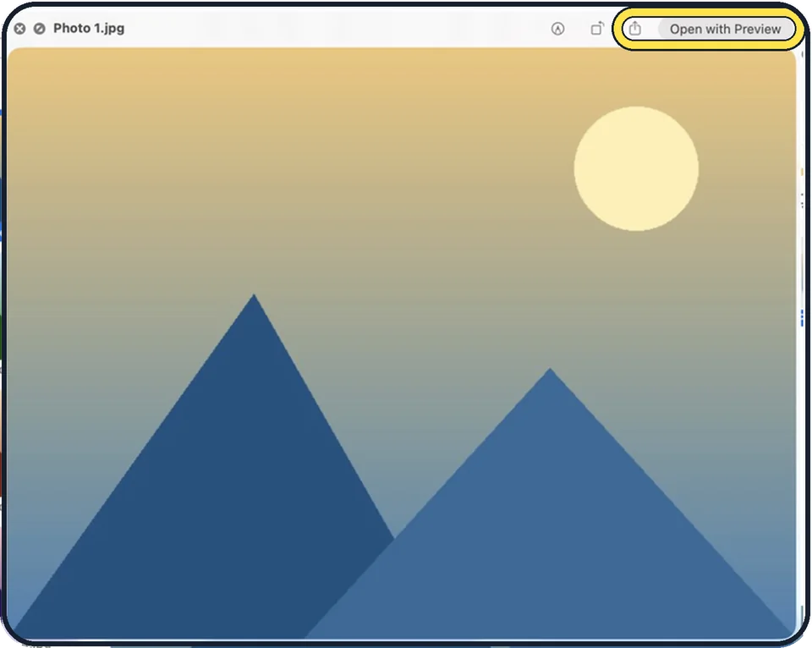
Task: Select the Photo 1.jpg title text
Action: pos(89,28)
